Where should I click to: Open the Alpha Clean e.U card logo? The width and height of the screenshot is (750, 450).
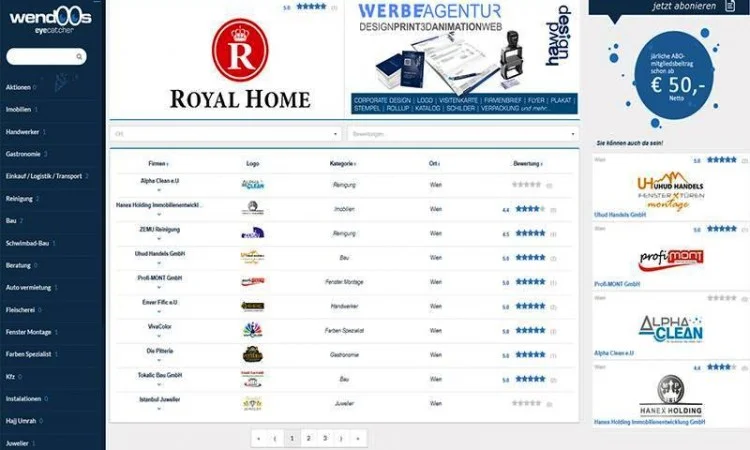[671, 329]
